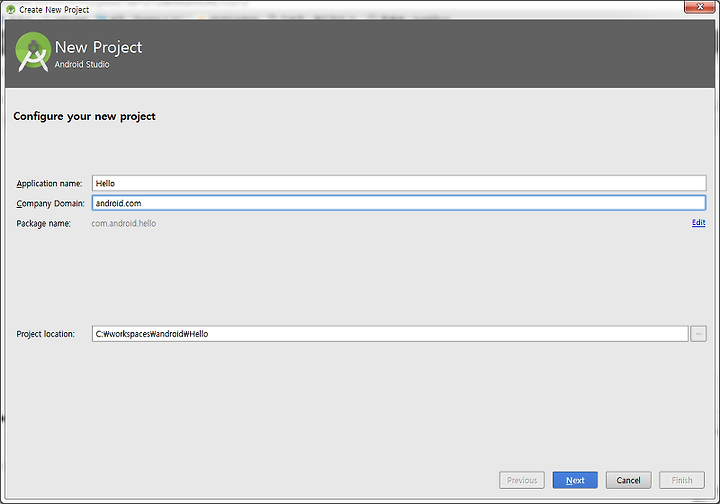Click the Edit link for package name
This screenshot has height=504, width=720.
click(x=698, y=223)
